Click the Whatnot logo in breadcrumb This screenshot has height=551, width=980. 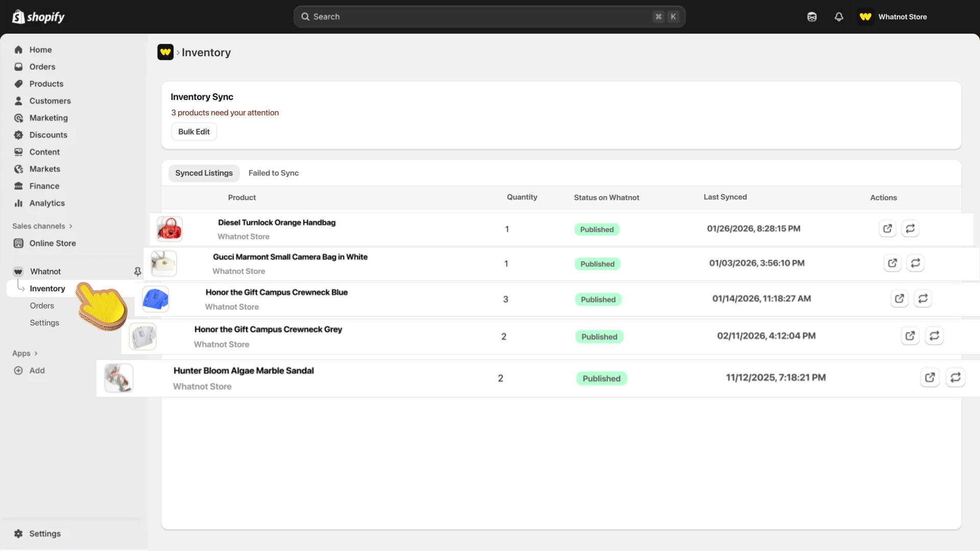tap(165, 52)
